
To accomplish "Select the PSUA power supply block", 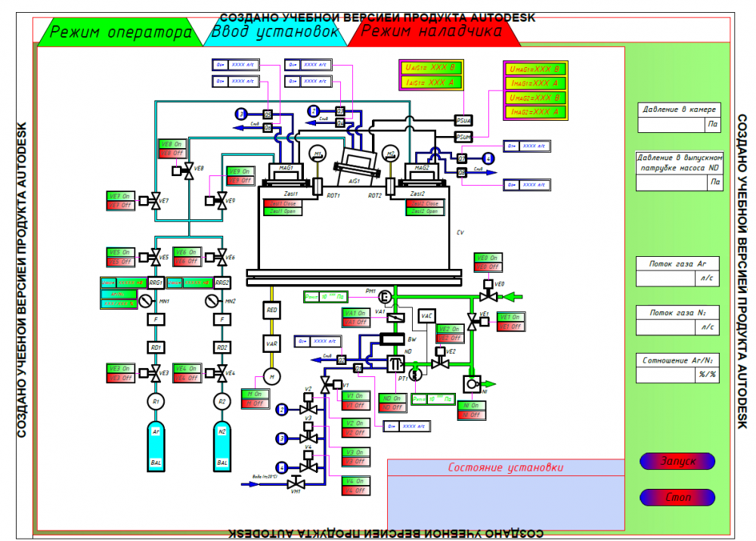I will click(x=463, y=120).
